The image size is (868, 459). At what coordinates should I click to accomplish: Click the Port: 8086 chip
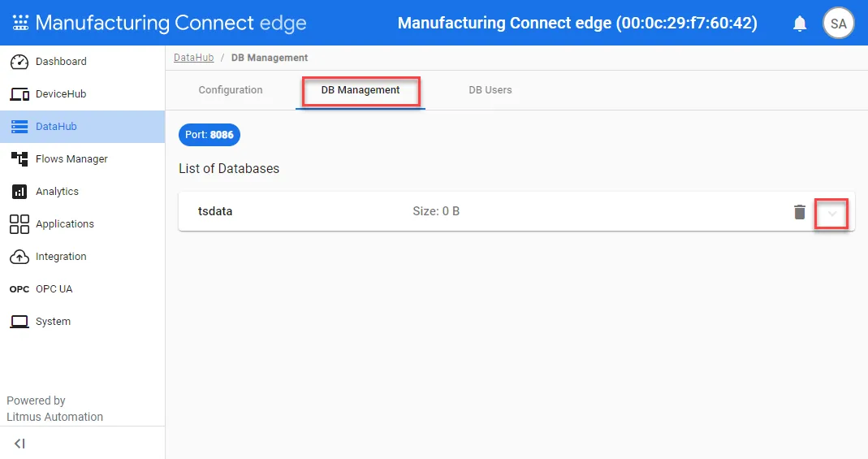click(209, 135)
